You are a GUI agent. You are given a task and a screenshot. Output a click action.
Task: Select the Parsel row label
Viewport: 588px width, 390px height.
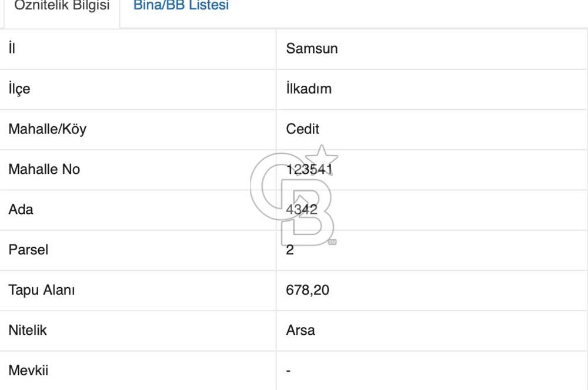click(x=28, y=250)
